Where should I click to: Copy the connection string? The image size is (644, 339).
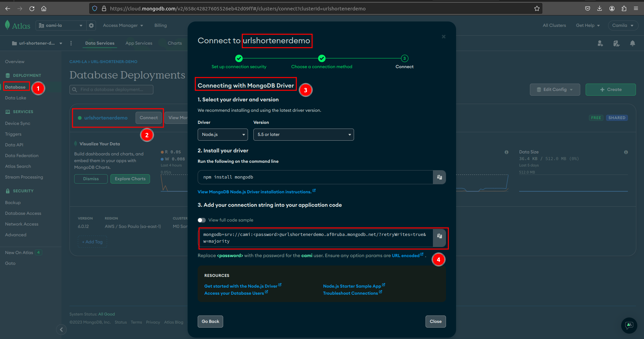point(439,236)
